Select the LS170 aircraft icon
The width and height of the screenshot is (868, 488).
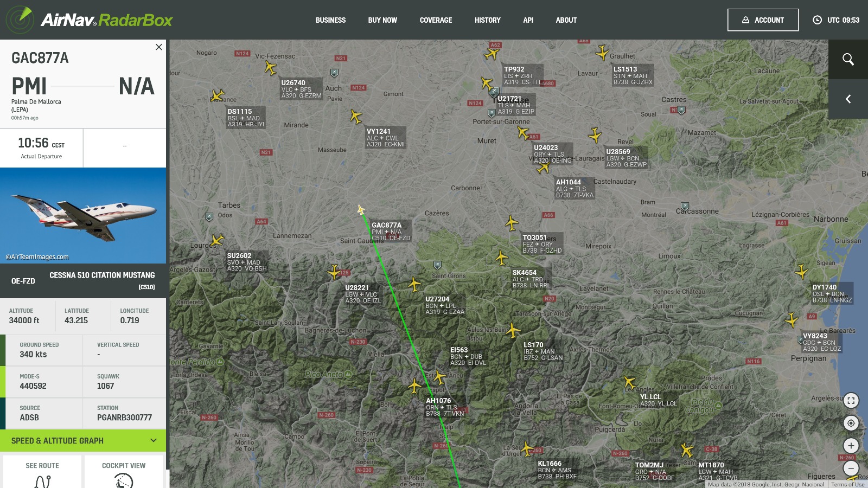click(513, 330)
